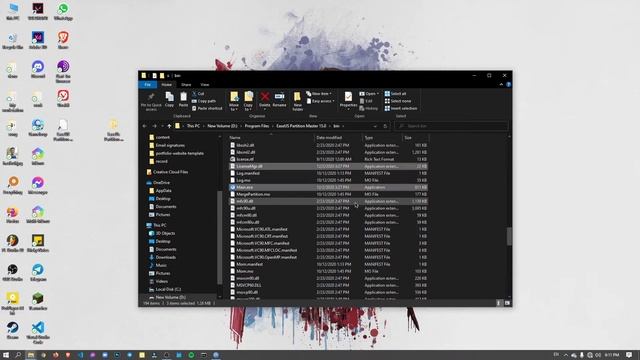Image resolution: width=640 pixels, height=360 pixels.
Task: Open Music in navigation pane
Action: pos(158,266)
